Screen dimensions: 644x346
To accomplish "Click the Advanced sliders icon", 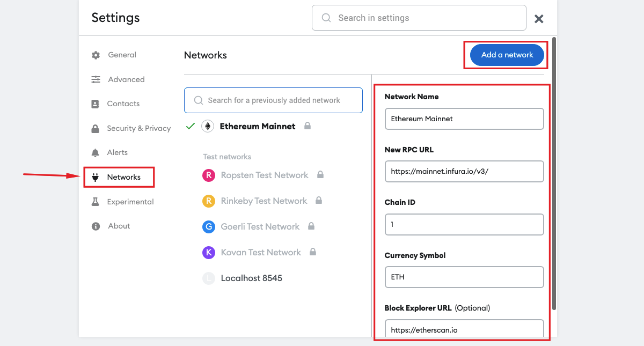I will tap(96, 79).
